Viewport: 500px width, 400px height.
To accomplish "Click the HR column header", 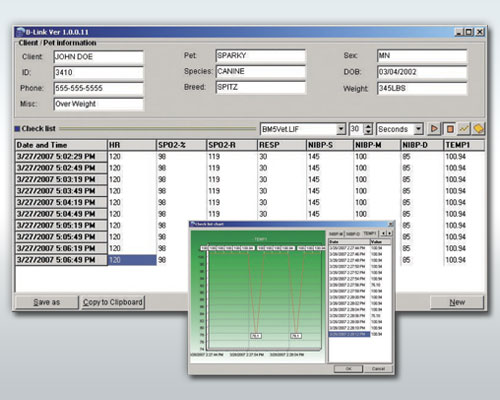I will coord(132,145).
